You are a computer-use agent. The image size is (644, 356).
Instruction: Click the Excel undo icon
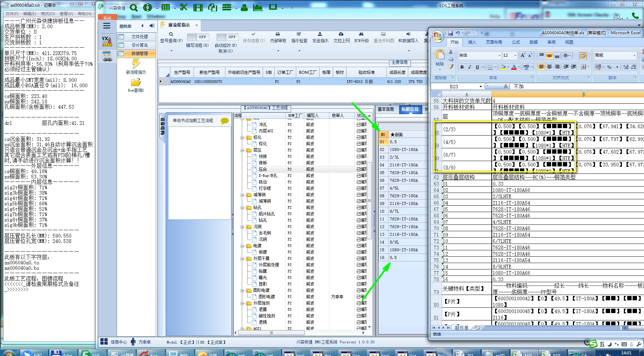click(458, 33)
